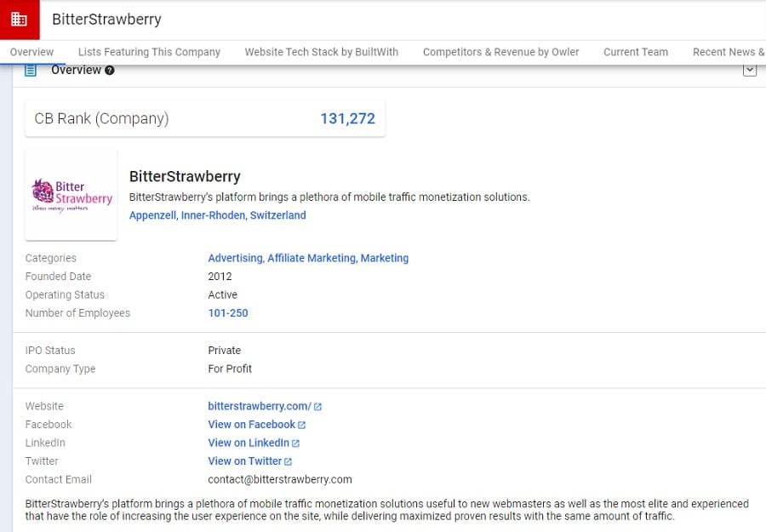Click external link icon beside bitterstrawberry.com/
766x532 pixels.
(317, 407)
